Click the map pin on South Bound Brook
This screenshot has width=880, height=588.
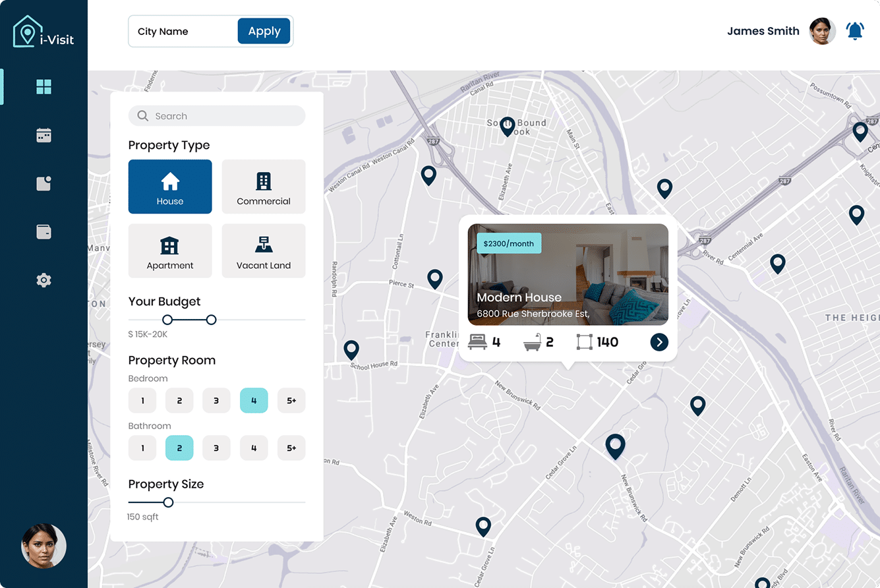coord(507,127)
